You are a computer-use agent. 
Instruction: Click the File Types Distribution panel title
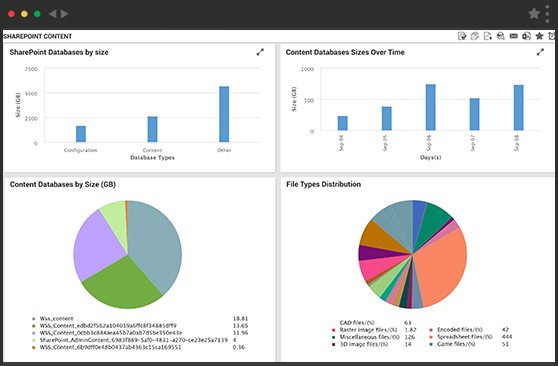tap(323, 184)
